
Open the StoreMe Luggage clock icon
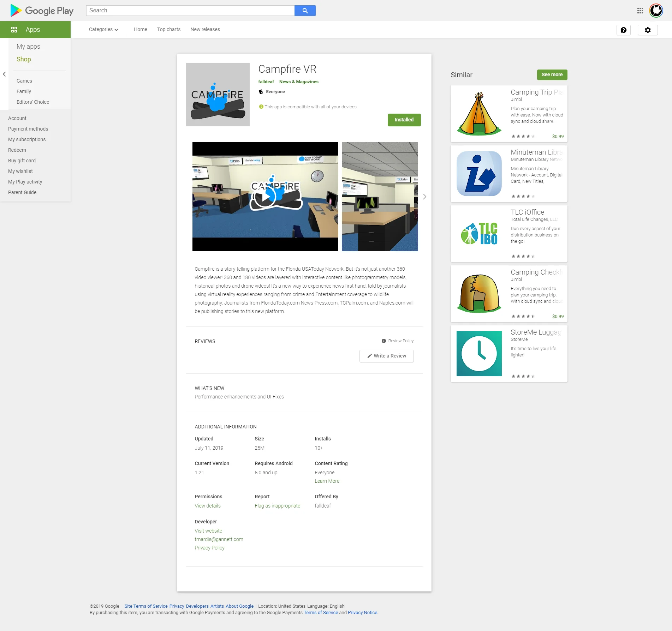tap(479, 354)
